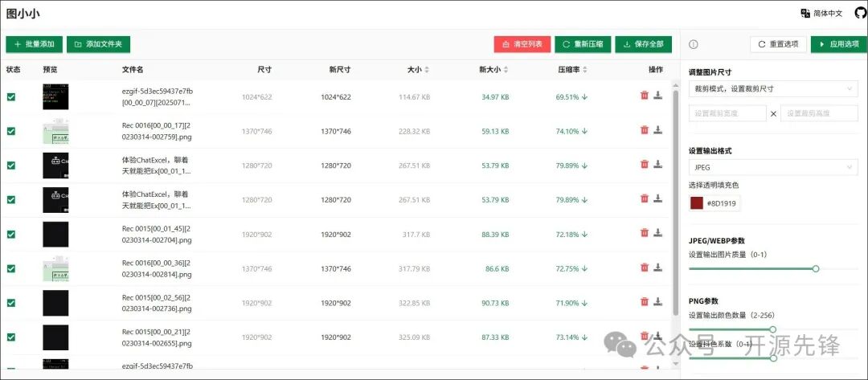Open the 简体中文 language selector
Screen dimensions: 868x380
tap(821, 14)
